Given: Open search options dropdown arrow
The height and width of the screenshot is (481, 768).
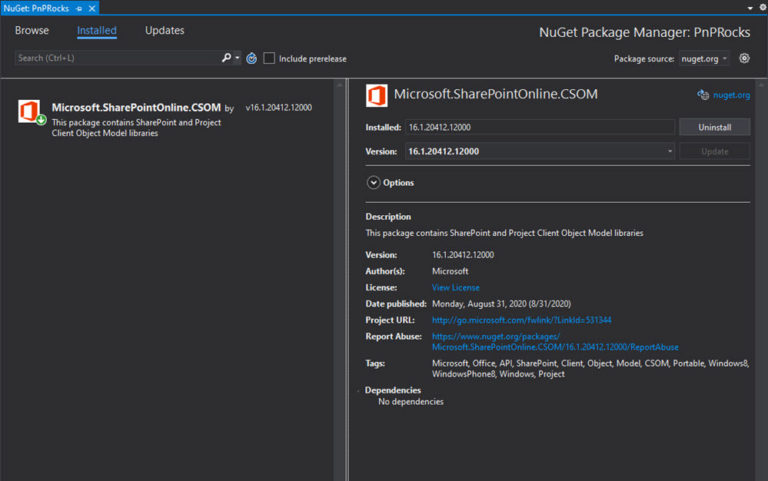Looking at the screenshot, I should click(237, 58).
